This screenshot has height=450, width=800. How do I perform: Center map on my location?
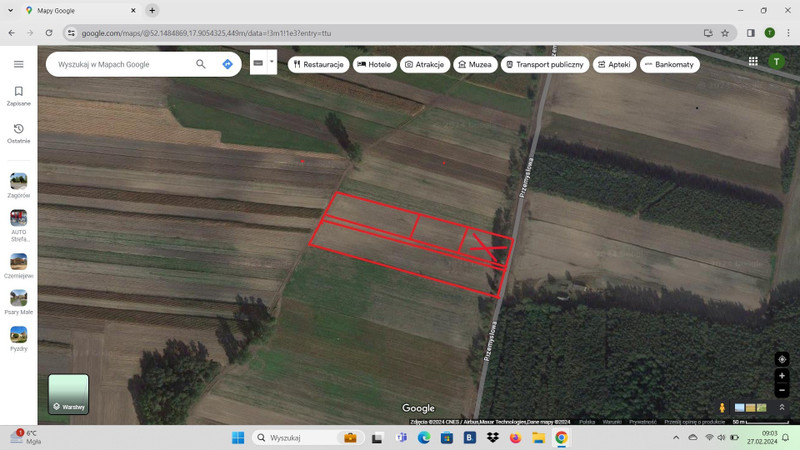click(782, 359)
